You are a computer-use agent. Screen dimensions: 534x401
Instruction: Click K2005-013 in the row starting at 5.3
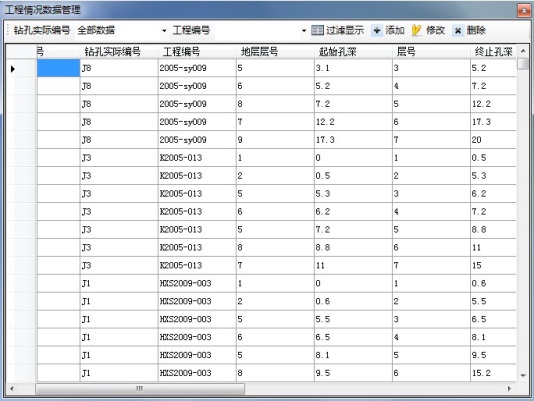197,194
